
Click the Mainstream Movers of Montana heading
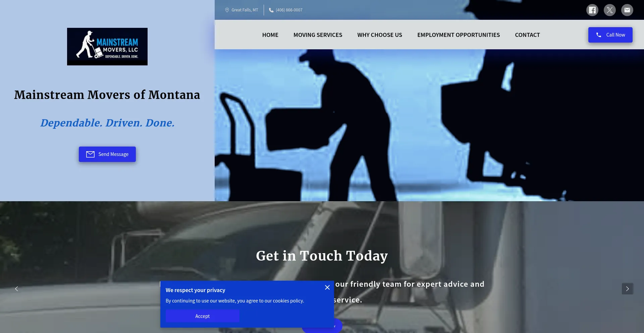[x=107, y=95]
